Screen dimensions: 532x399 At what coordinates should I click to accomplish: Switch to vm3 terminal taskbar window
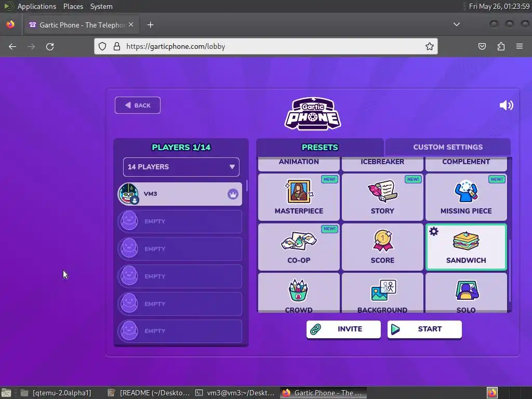point(235,393)
